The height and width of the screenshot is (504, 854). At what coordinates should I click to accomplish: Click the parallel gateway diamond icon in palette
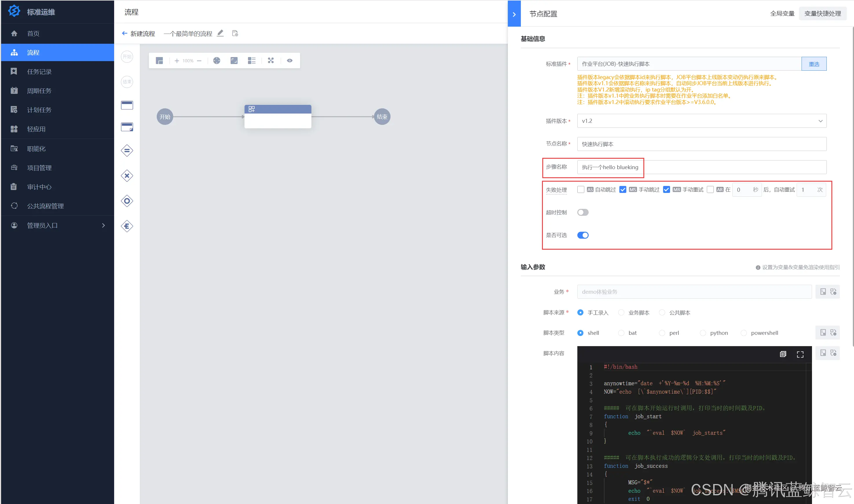pyautogui.click(x=127, y=150)
